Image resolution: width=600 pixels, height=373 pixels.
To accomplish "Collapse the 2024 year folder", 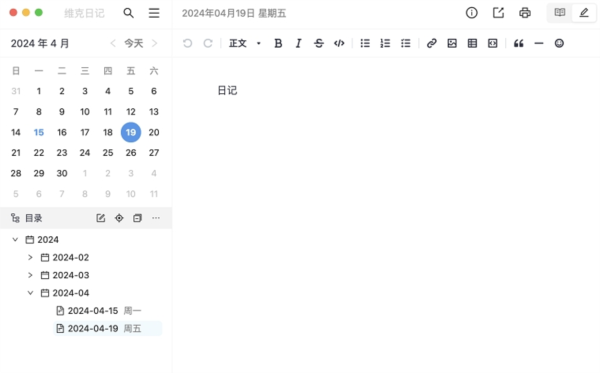I will click(15, 239).
